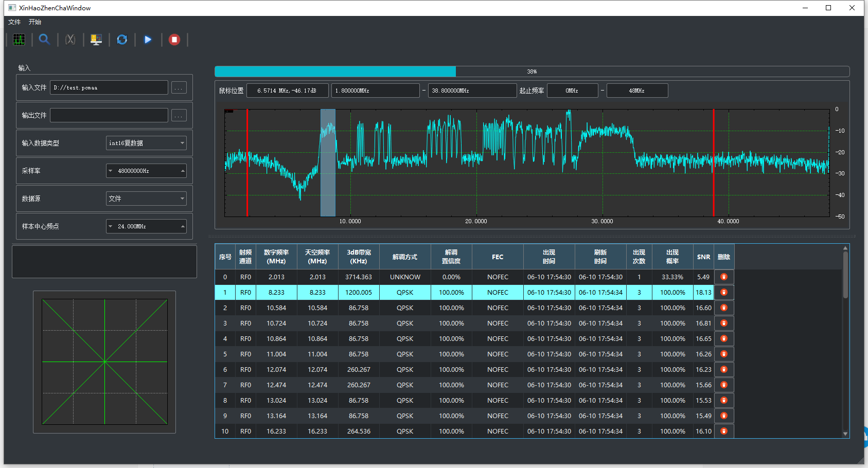Click the (X) variable toolbar icon
Screen dimensions: 868x468
70,40
